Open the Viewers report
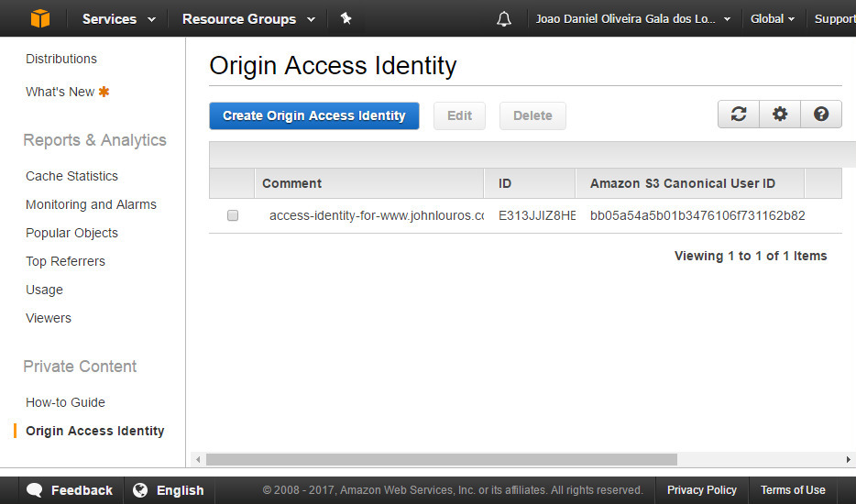Image resolution: width=856 pixels, height=504 pixels. click(48, 318)
